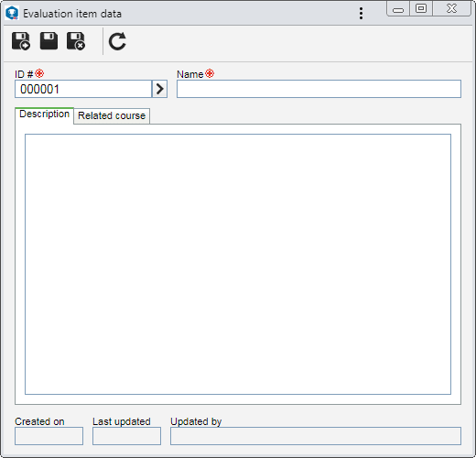Click the Save and new toolbar icon
Screen dimensions: 476x458
[21, 41]
